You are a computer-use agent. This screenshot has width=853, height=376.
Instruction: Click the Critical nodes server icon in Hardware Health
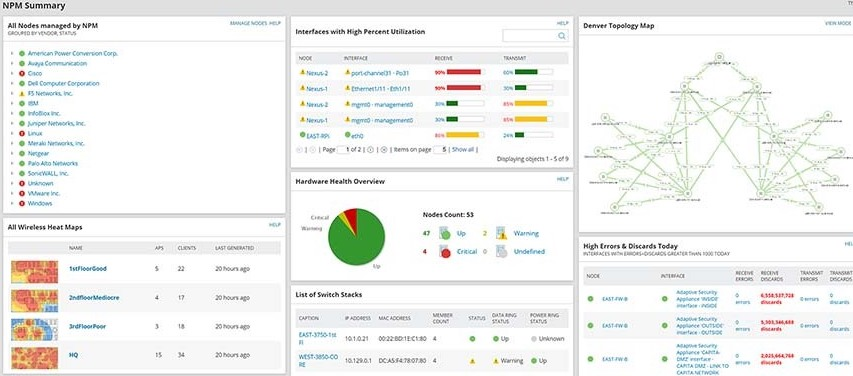tap(445, 251)
